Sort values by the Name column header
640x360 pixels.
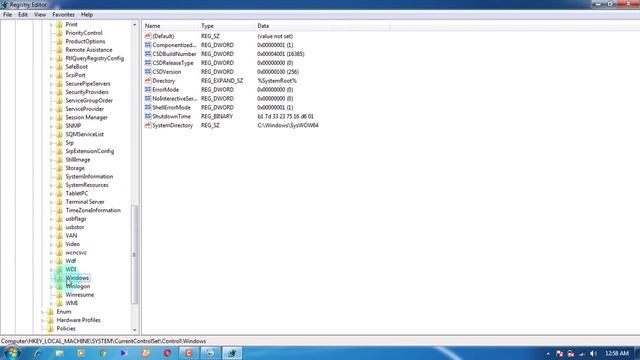[x=170, y=26]
